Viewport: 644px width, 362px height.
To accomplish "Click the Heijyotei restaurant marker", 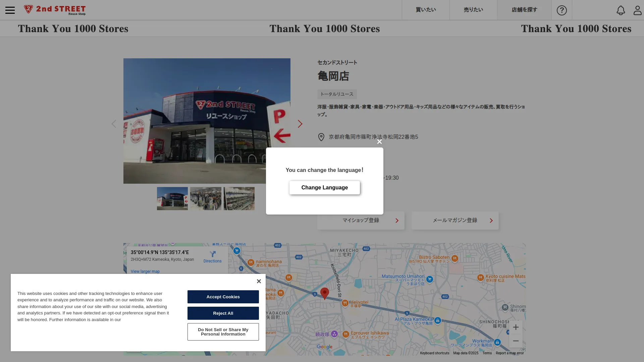I will [345, 303].
